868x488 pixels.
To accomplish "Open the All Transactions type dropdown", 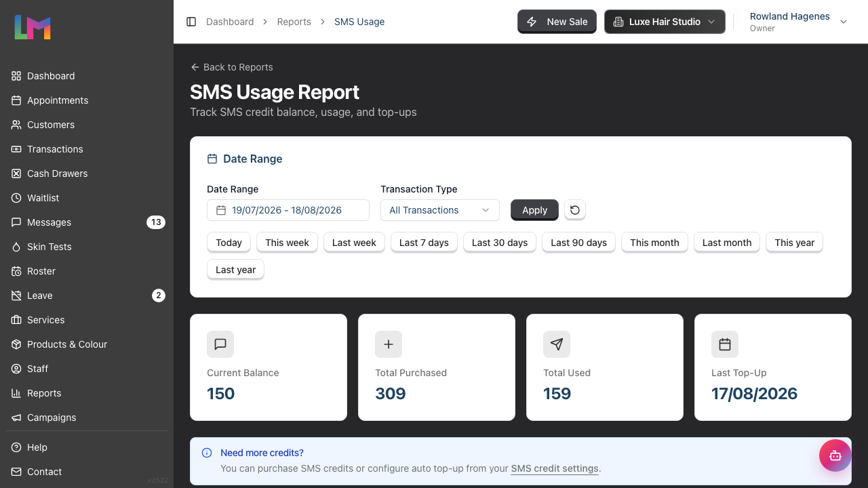I will [440, 210].
